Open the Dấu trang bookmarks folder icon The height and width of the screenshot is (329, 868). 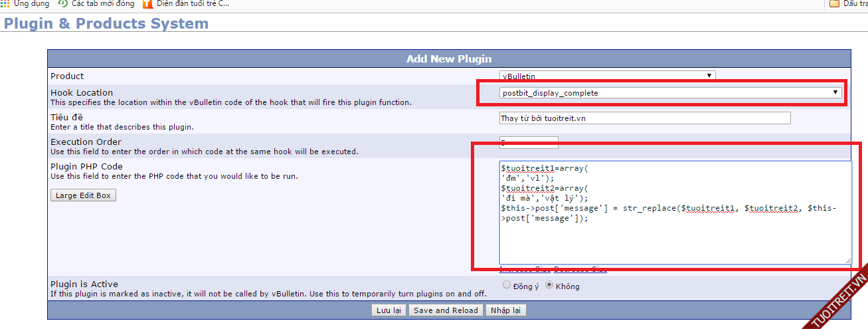point(835,4)
